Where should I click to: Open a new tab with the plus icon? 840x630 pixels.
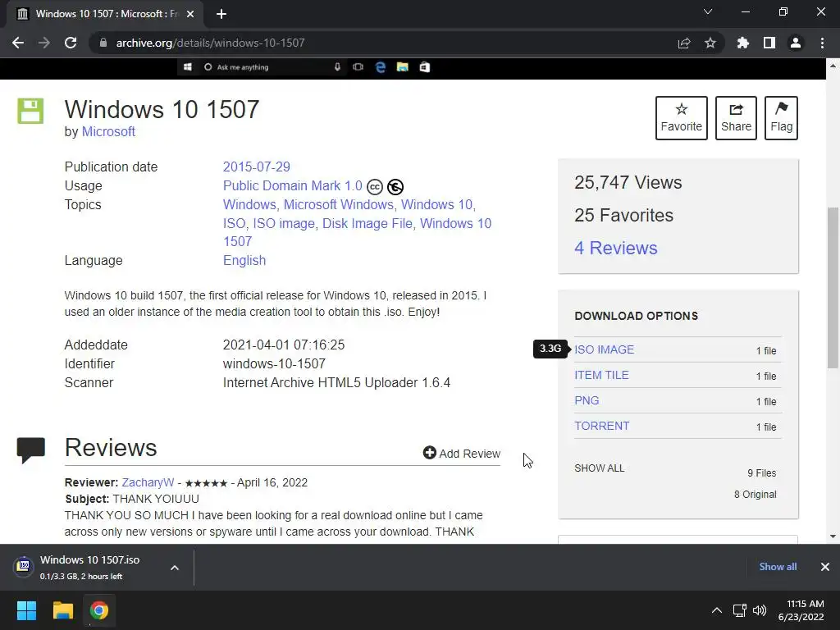coord(221,14)
